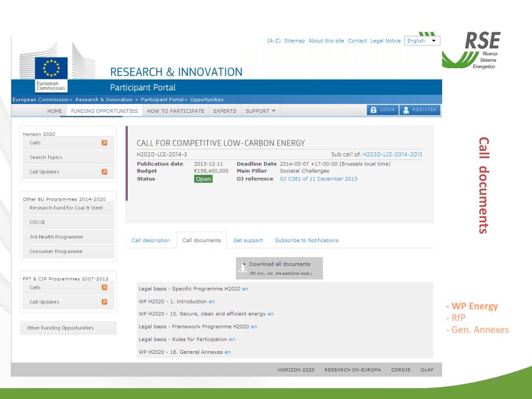Viewport: 532px width, 399px height.
Task: Click the European Commission flag logo
Action: (51, 68)
